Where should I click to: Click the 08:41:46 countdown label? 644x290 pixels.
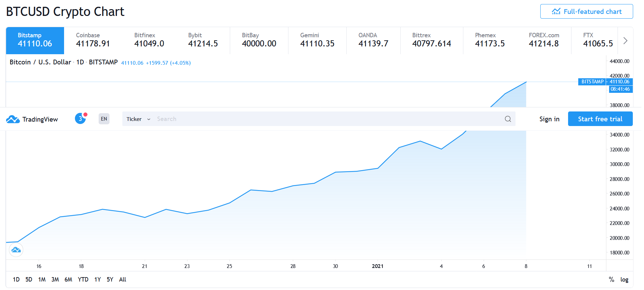pyautogui.click(x=620, y=89)
